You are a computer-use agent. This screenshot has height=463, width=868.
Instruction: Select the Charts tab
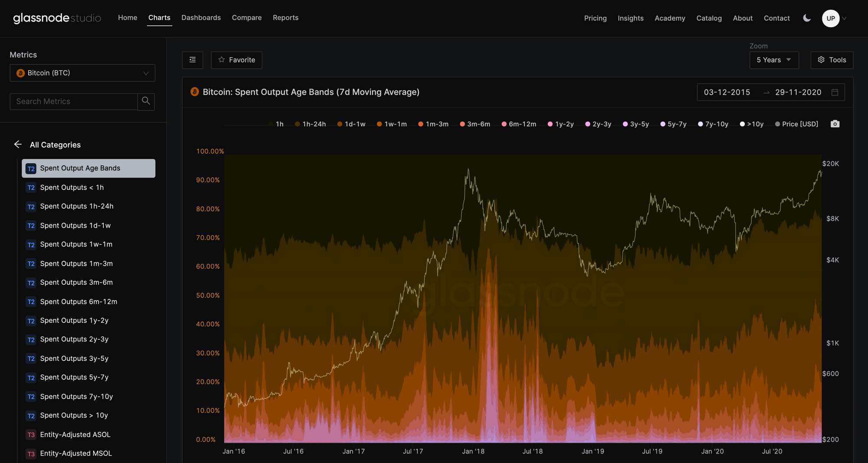pos(159,18)
